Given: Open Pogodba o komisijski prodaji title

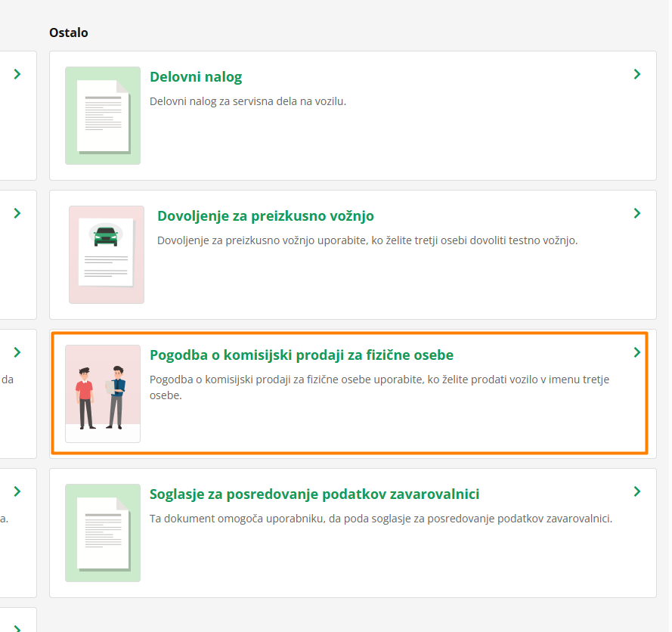Looking at the screenshot, I should tap(302, 355).
